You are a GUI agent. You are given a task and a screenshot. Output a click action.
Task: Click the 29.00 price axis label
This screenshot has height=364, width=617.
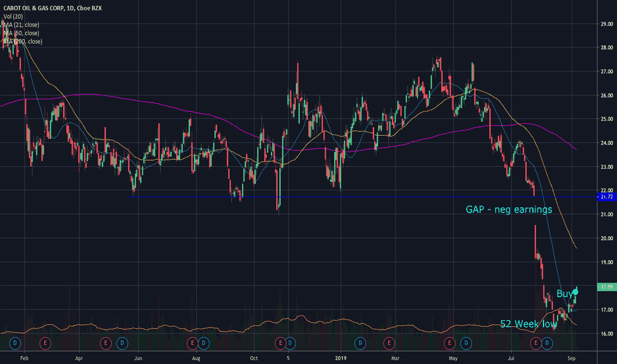point(606,24)
